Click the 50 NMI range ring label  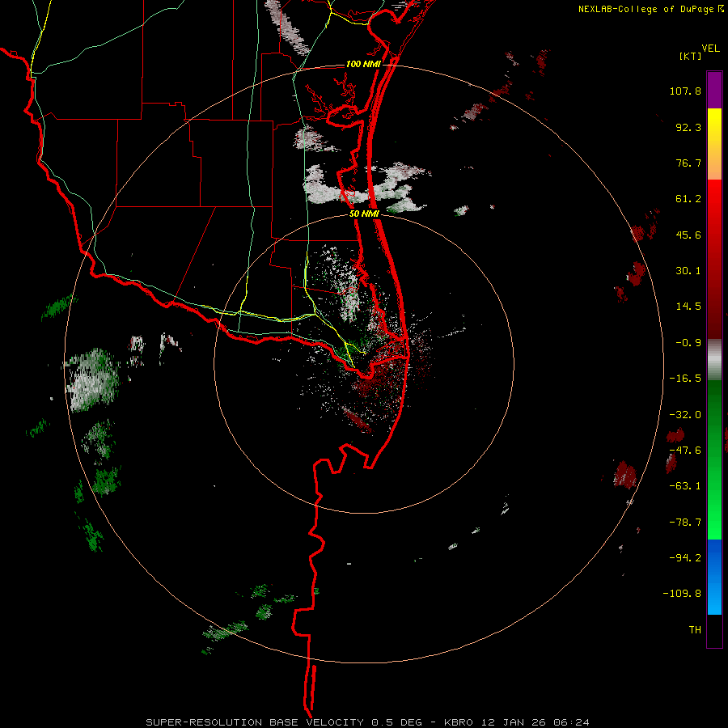[365, 214]
